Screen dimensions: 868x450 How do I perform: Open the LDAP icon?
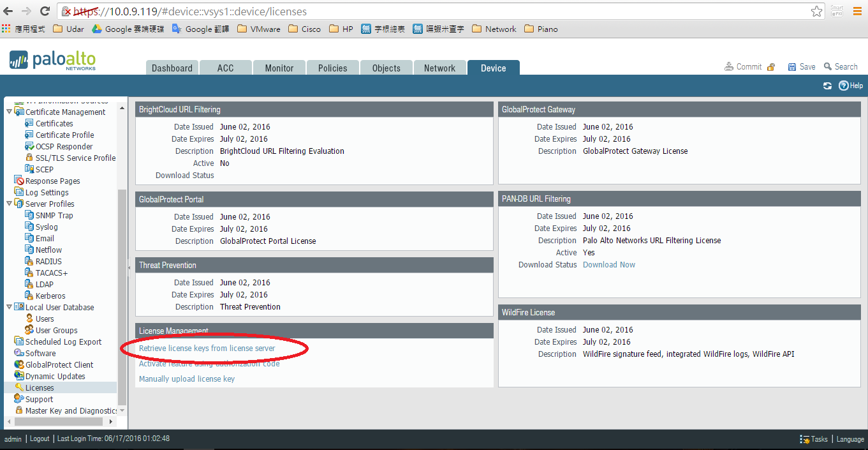point(29,284)
